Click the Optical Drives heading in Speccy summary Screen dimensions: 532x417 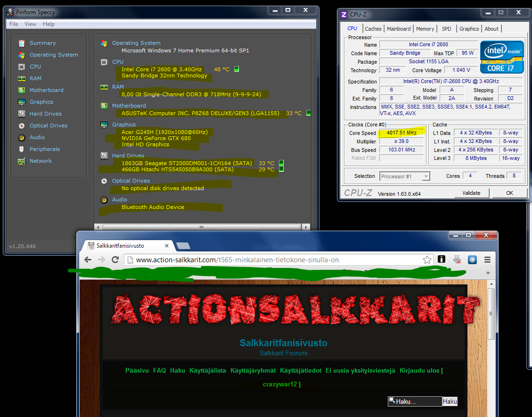click(x=131, y=181)
